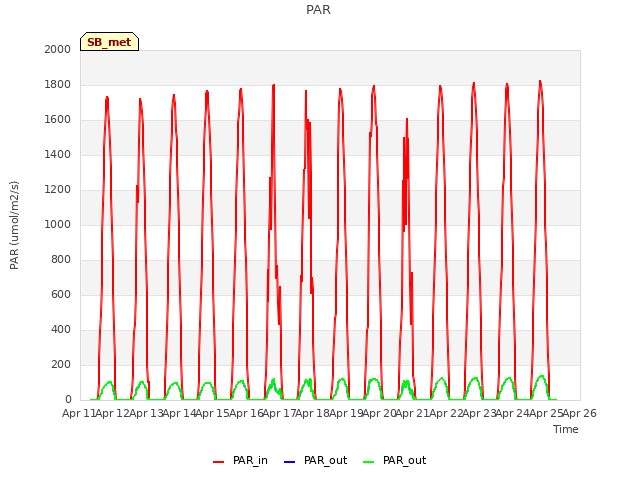Click the Apr 13 x-axis tick label
This screenshot has height=480, width=640.
tap(146, 413)
